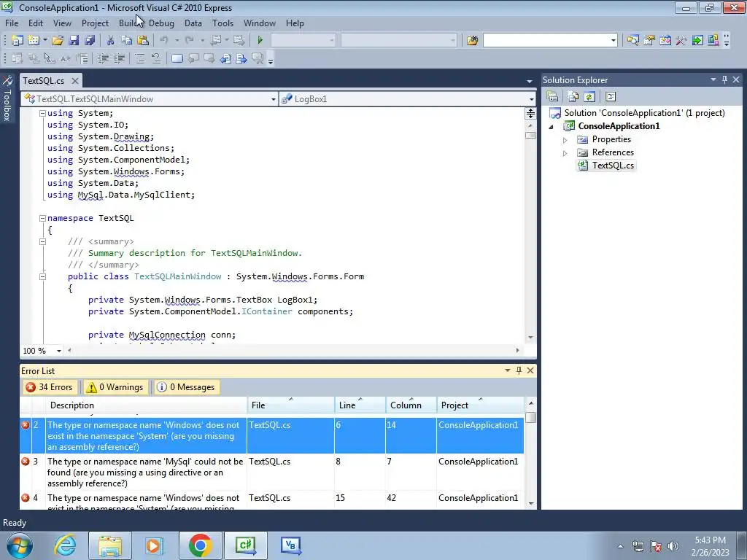Pin the Error List panel
Image resolution: width=747 pixels, height=560 pixels.
[519, 370]
